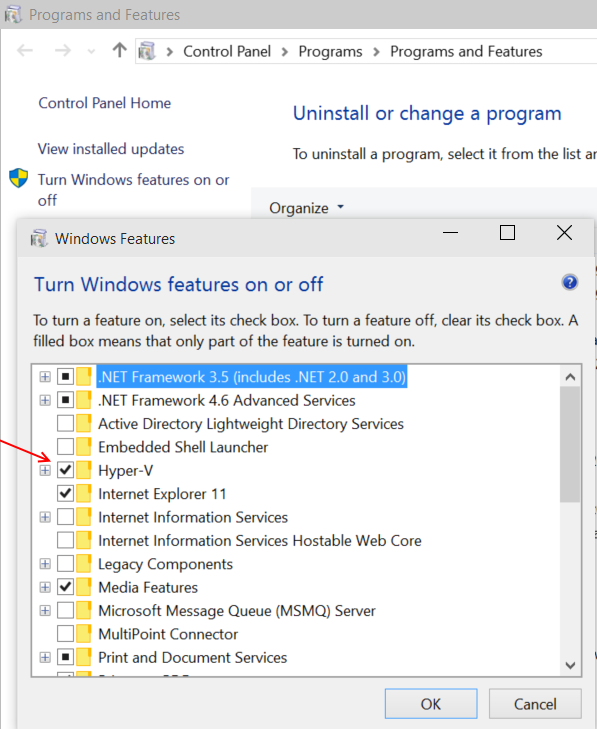Viewport: 597px width, 729px height.
Task: Open the View installed updates link
Action: [x=111, y=149]
